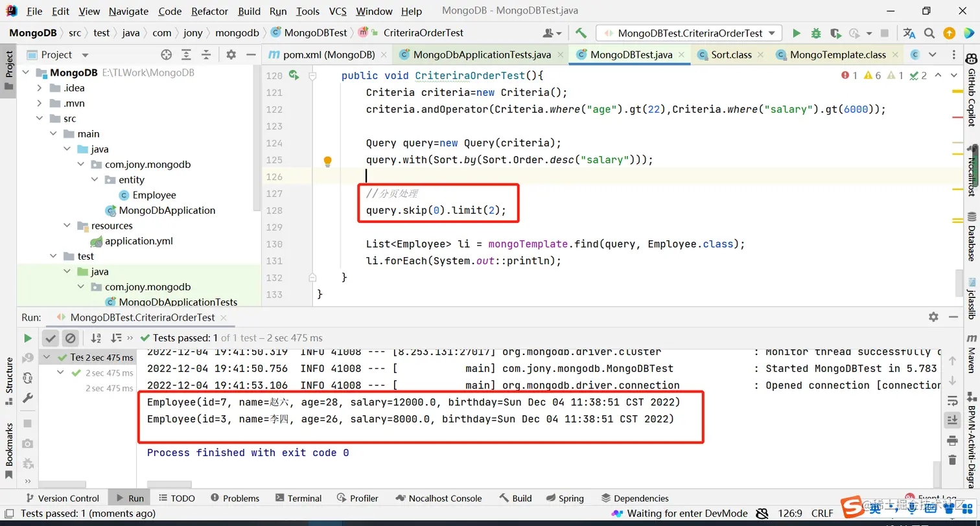Switch to the MongoTemplate.class tab
This screenshot has width=980, height=526.
coord(837,54)
